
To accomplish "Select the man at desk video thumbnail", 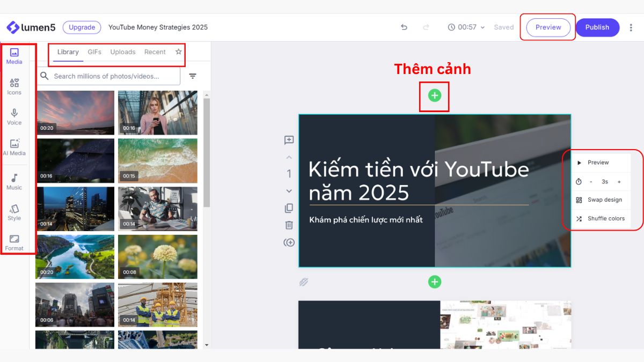I will tap(158, 209).
